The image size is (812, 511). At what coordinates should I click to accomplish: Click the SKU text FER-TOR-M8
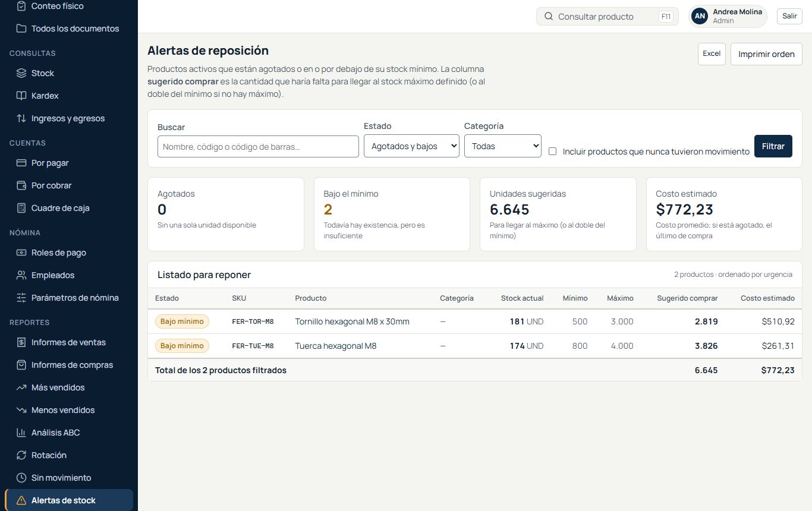(253, 322)
